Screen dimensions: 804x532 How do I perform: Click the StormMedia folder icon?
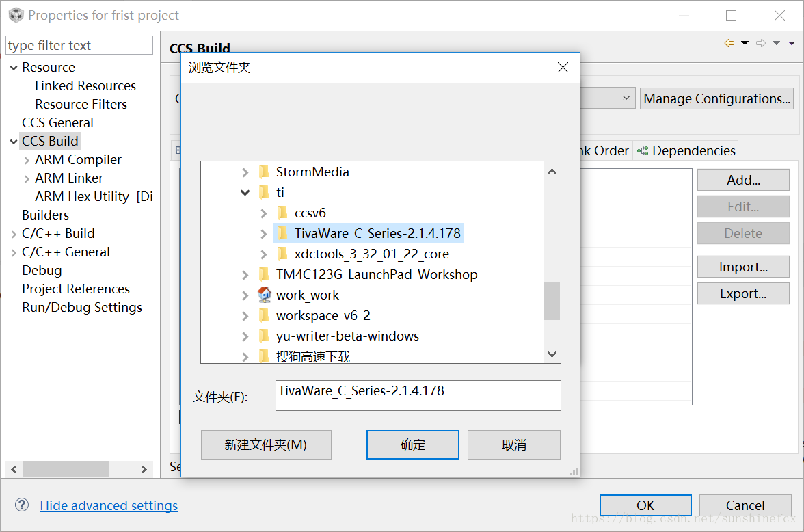(264, 172)
